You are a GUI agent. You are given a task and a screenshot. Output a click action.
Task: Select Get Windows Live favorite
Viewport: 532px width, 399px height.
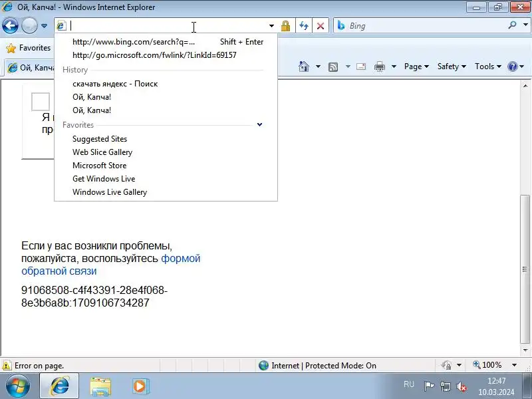166,179
